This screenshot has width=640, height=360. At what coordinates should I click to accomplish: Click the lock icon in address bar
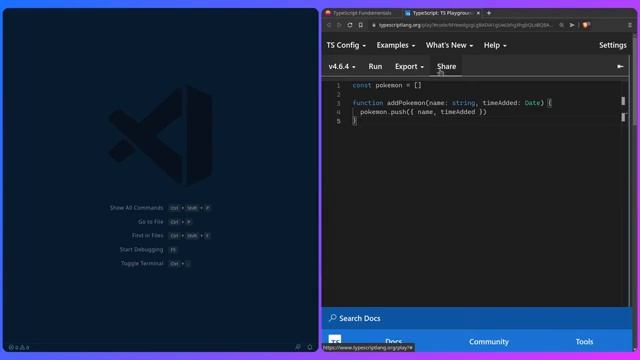pos(373,25)
